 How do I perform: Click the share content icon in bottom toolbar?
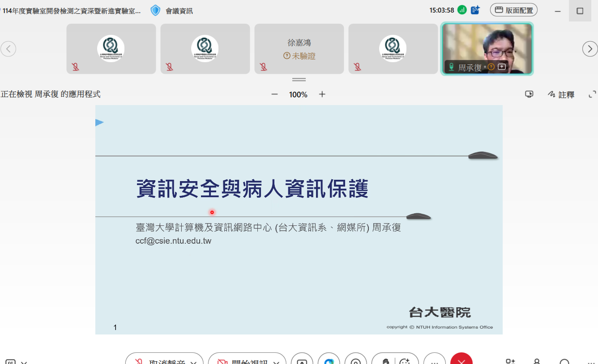pyautogui.click(x=302, y=359)
